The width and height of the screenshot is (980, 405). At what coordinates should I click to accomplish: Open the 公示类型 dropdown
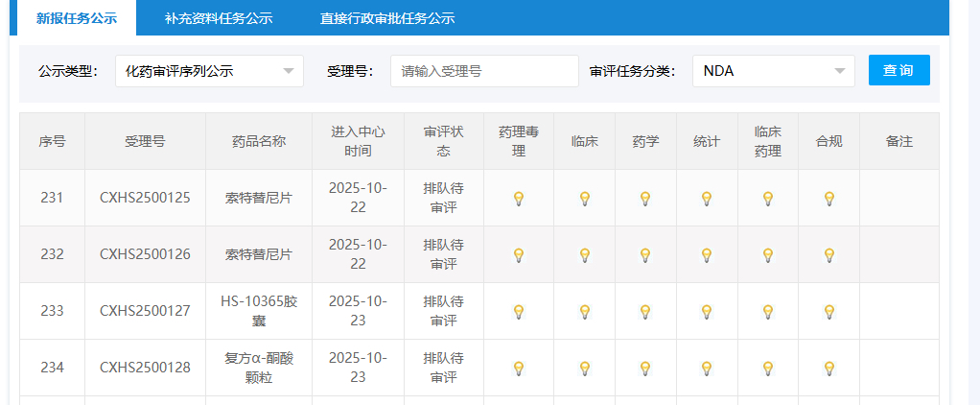[x=209, y=71]
